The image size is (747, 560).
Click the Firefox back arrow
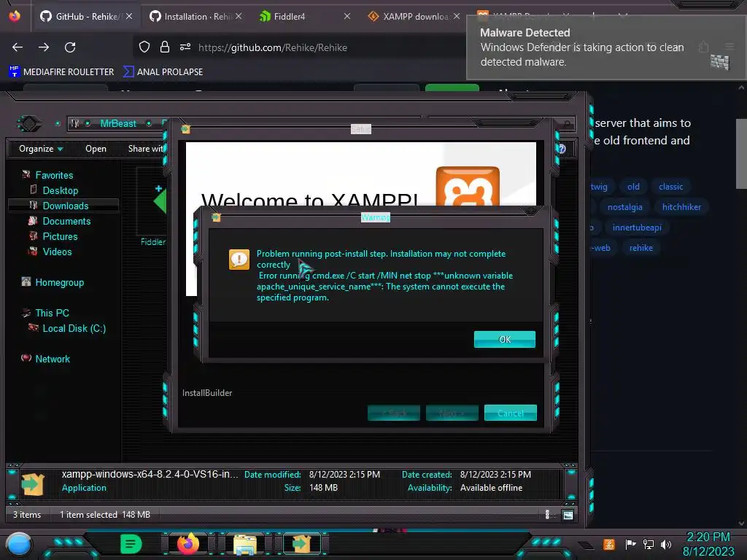pyautogui.click(x=18, y=47)
